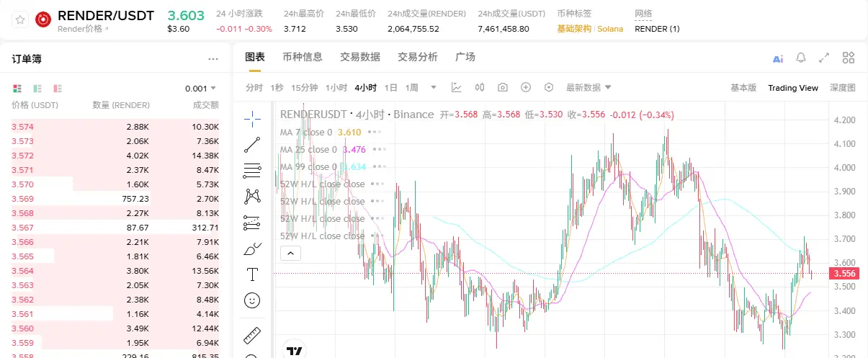Select the text annotation tool
The width and height of the screenshot is (868, 358).
coord(252,274)
